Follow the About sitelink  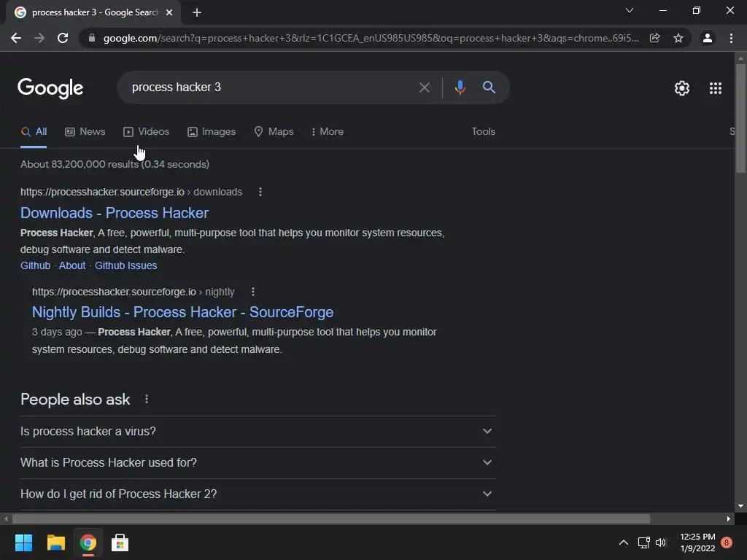click(x=72, y=265)
